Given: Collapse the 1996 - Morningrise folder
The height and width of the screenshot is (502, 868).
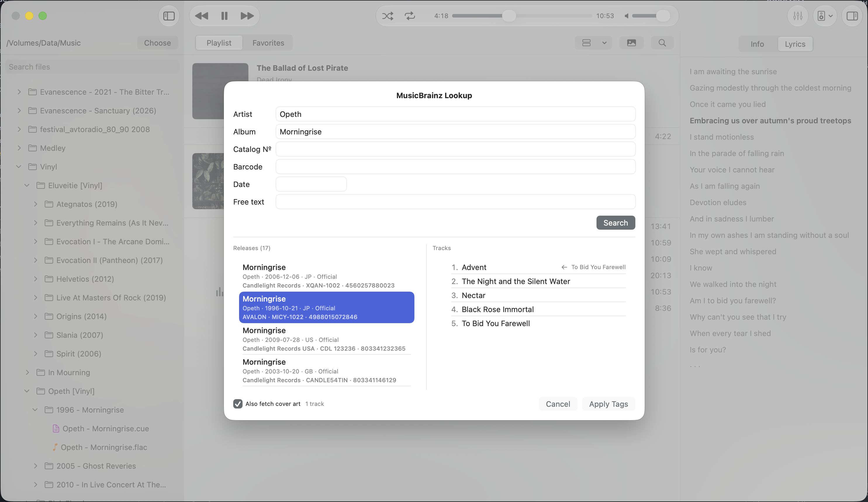Looking at the screenshot, I should (35, 410).
